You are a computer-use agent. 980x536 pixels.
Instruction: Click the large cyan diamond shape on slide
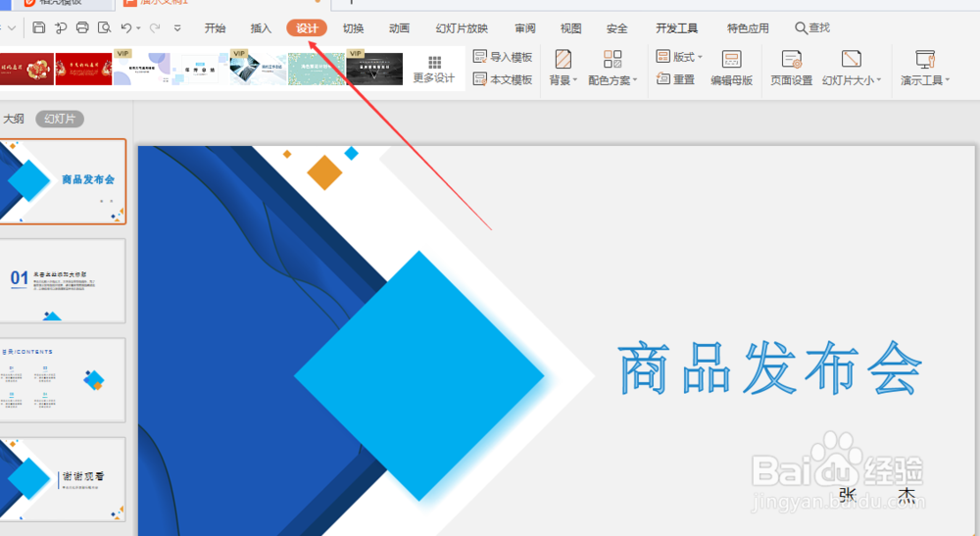point(418,375)
